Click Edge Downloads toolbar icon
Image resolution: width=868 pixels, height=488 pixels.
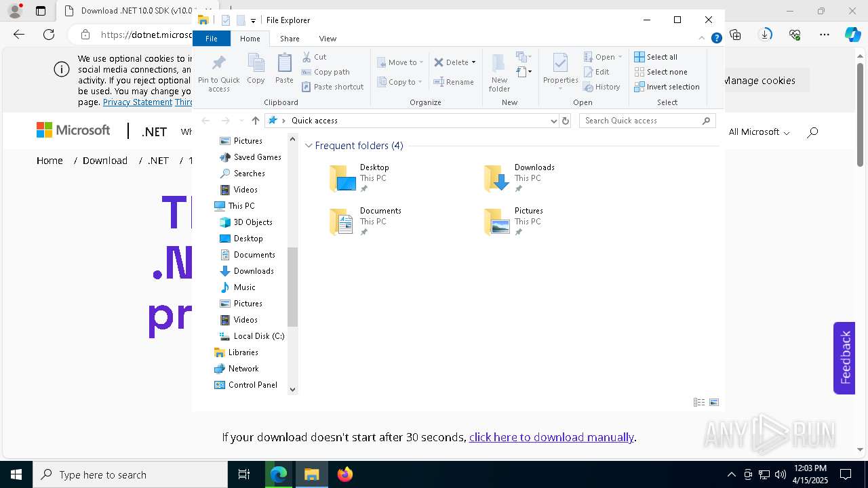tap(766, 35)
